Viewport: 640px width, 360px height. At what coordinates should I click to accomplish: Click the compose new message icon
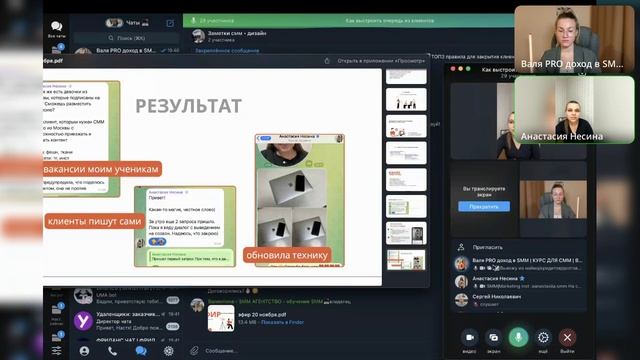click(170, 23)
